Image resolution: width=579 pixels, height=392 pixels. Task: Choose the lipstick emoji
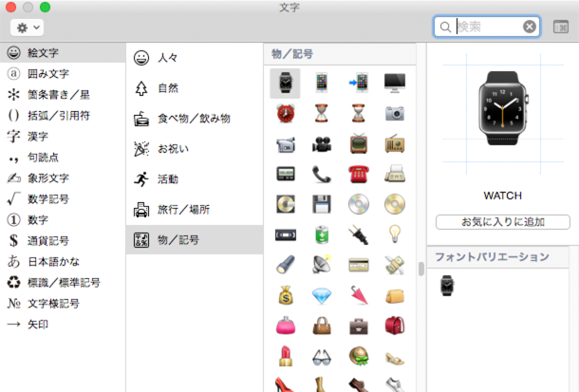pos(286,356)
